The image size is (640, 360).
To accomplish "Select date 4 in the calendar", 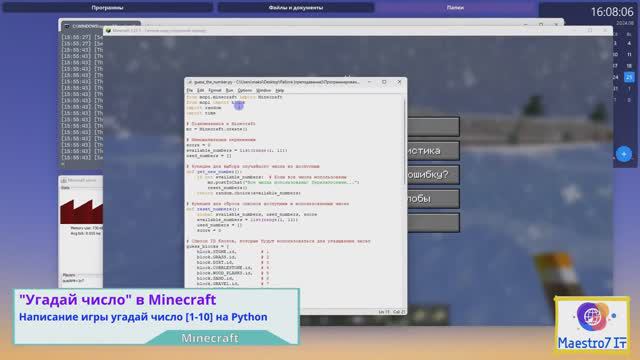I will 629,43.
